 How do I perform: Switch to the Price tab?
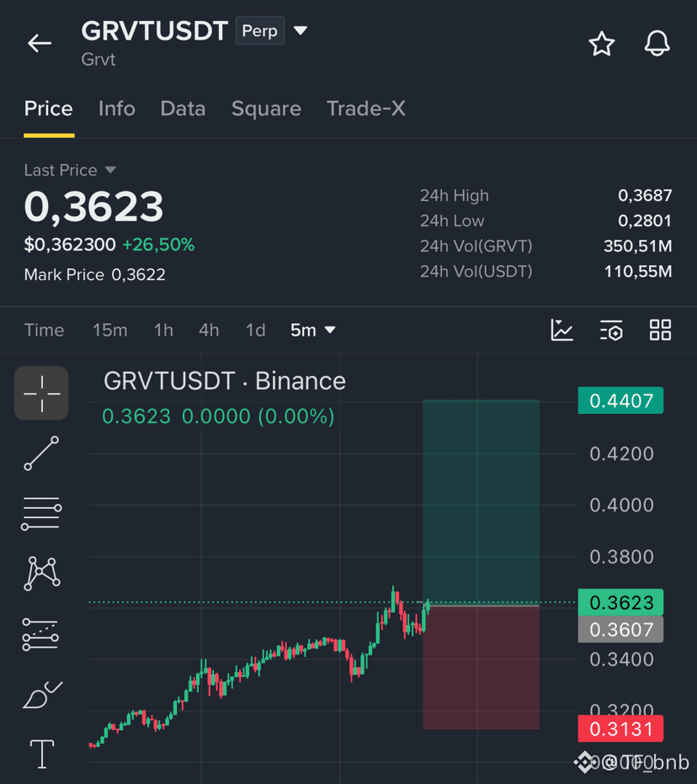(49, 109)
